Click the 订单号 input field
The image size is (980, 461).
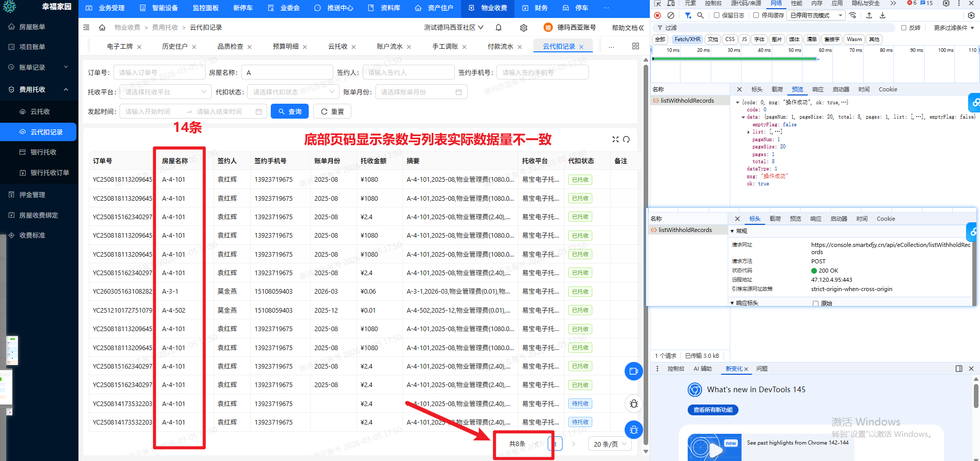(159, 72)
